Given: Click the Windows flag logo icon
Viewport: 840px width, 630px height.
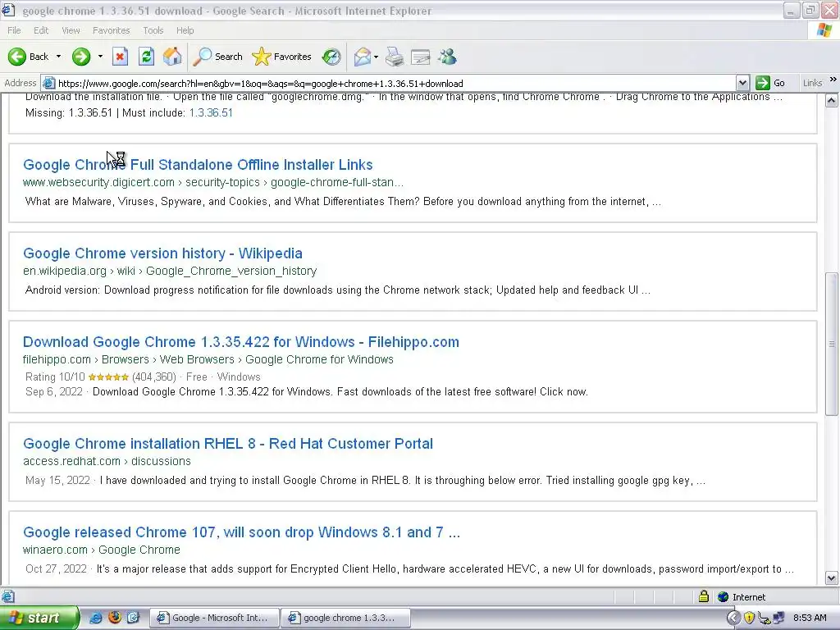Looking at the screenshot, I should point(824,30).
